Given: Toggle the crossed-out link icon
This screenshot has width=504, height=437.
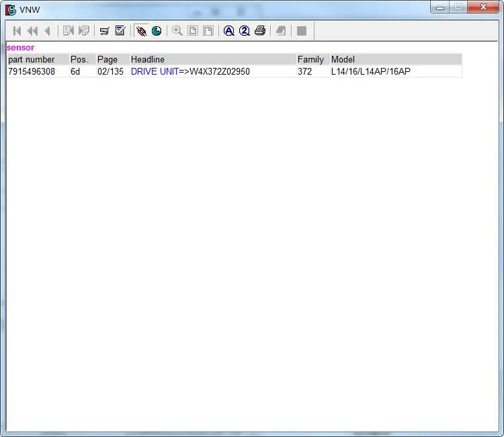Looking at the screenshot, I should click(141, 31).
